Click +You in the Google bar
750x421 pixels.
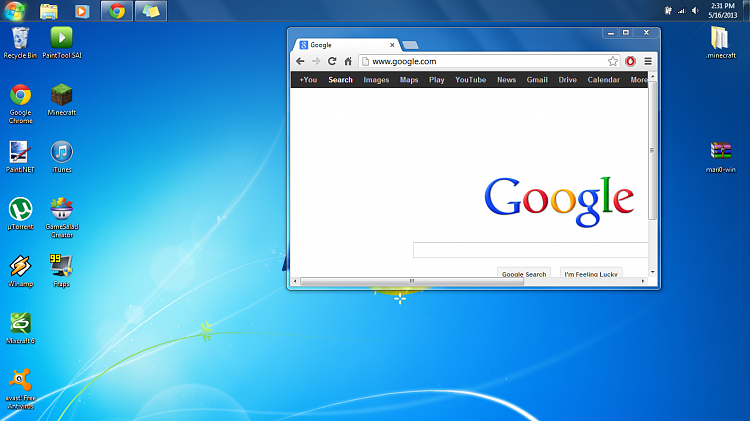pyautogui.click(x=308, y=80)
